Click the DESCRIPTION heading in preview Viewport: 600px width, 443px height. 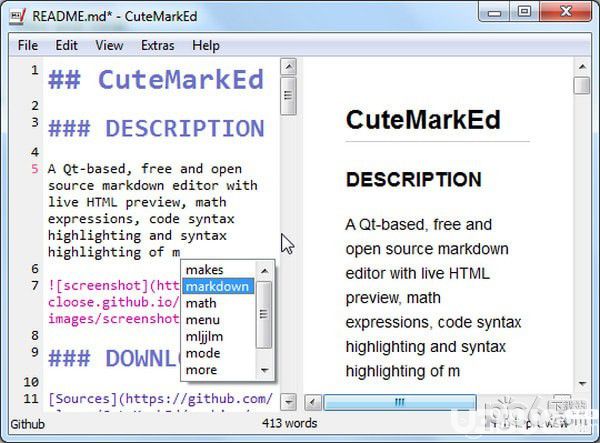414,179
